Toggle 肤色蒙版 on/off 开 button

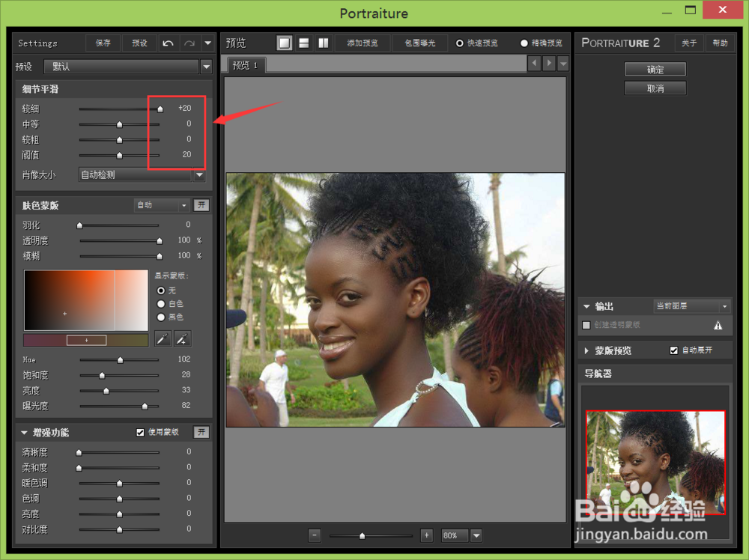(x=201, y=205)
